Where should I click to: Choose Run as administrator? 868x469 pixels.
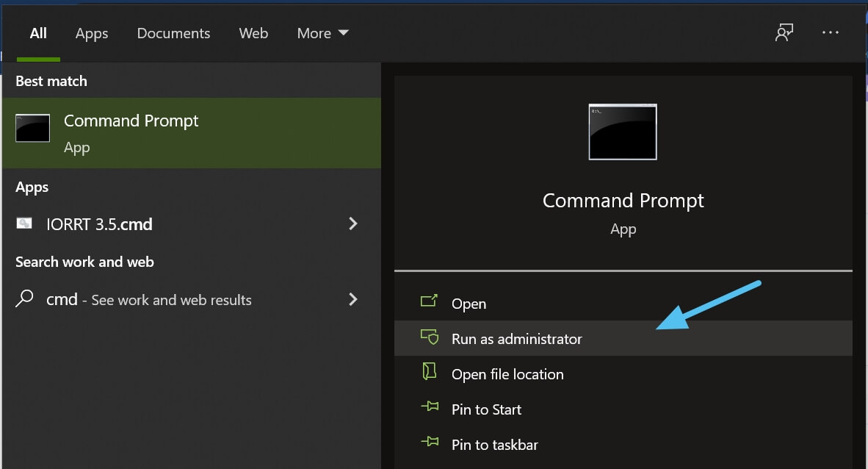pos(623,338)
